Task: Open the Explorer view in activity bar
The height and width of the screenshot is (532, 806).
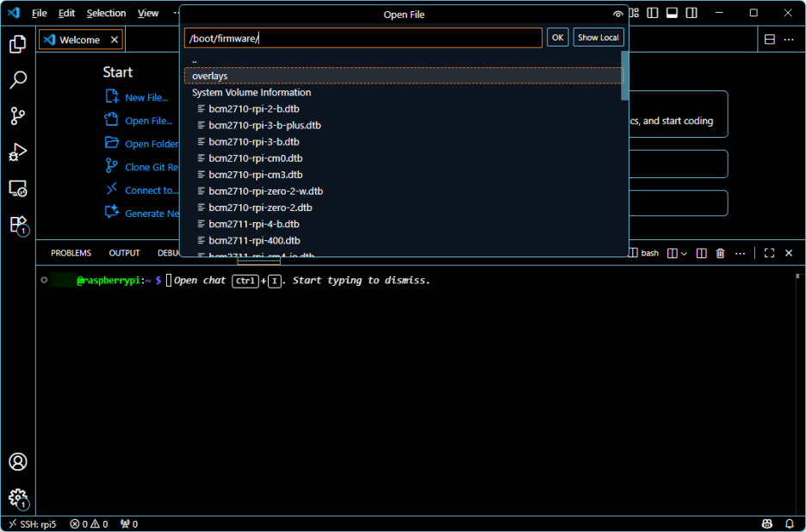Action: [18, 44]
